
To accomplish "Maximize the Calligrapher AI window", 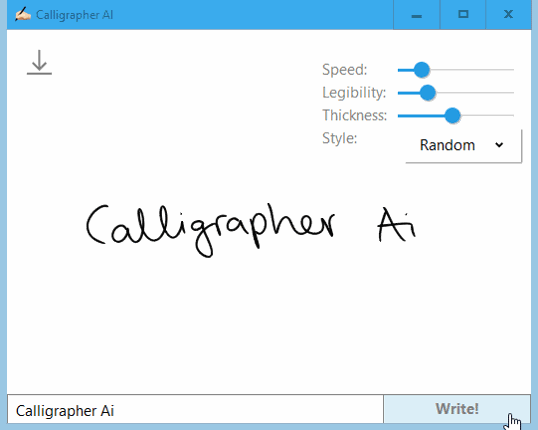I will click(463, 15).
